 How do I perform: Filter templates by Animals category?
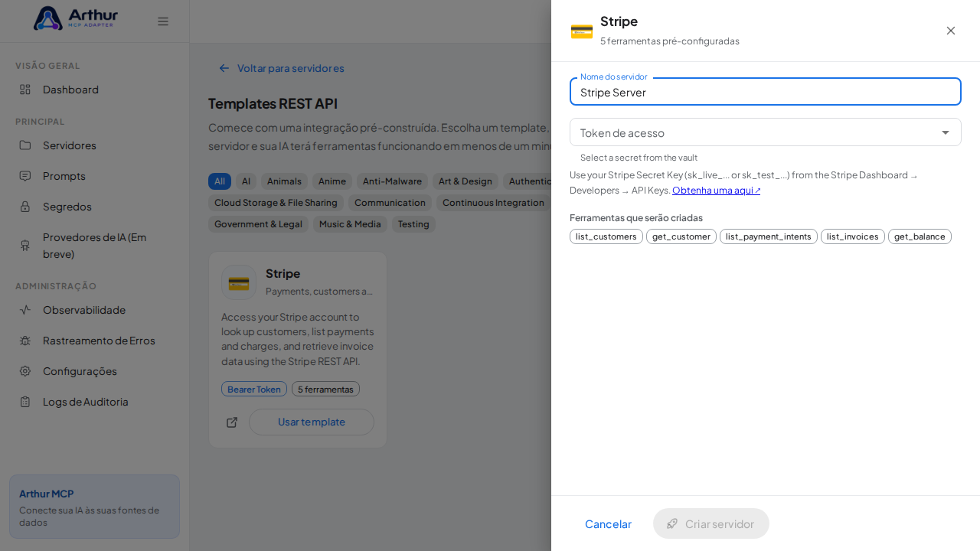284,181
